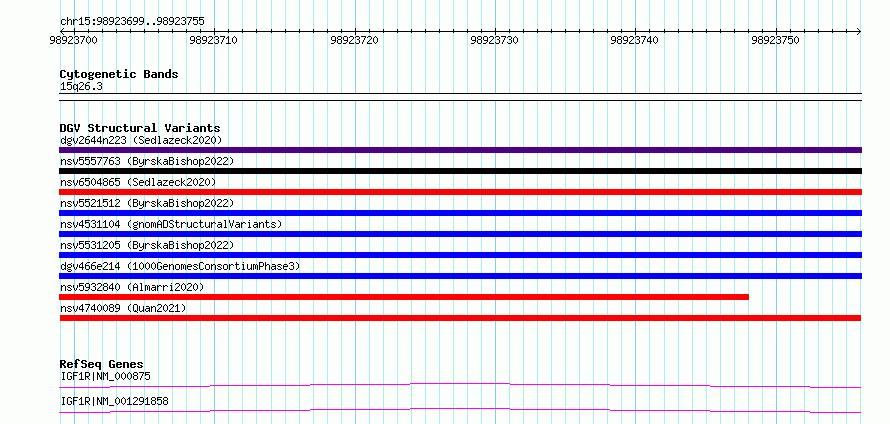Open gene label IGF1R|NM_000875
Image resolution: width=890 pixels, height=424 pixels.
pyautogui.click(x=105, y=376)
